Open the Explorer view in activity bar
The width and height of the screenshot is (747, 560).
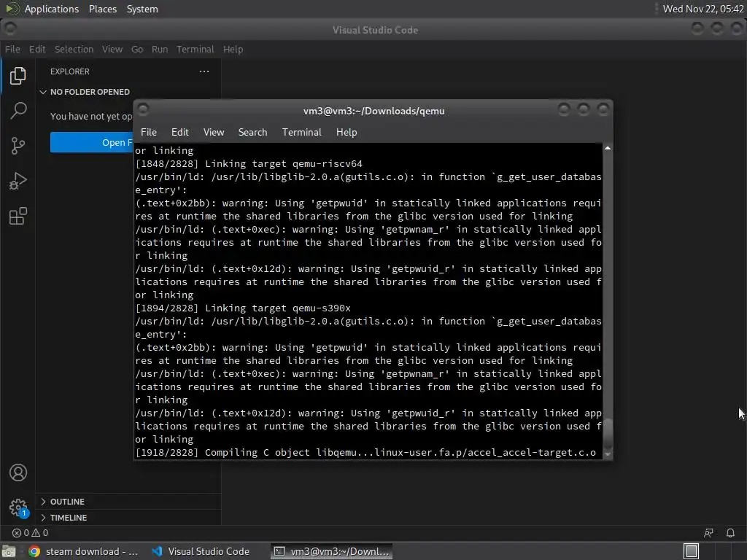click(18, 76)
